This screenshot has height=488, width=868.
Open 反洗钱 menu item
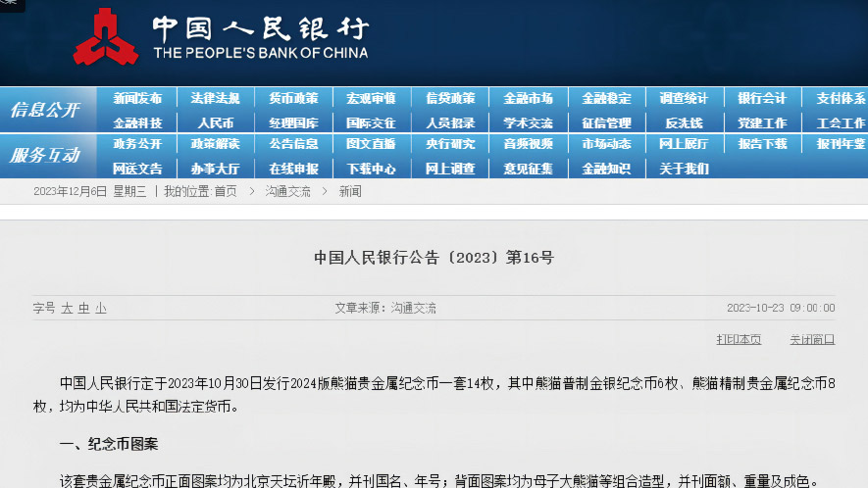click(684, 122)
